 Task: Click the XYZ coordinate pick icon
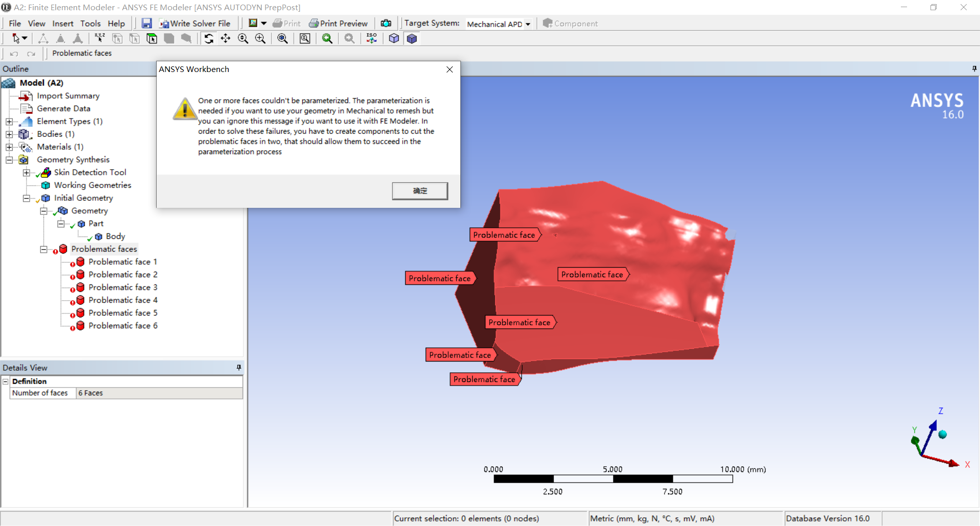click(x=100, y=38)
